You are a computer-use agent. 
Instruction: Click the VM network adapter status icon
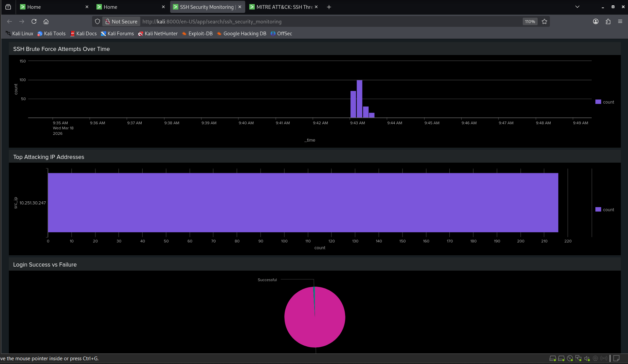[x=578, y=358]
